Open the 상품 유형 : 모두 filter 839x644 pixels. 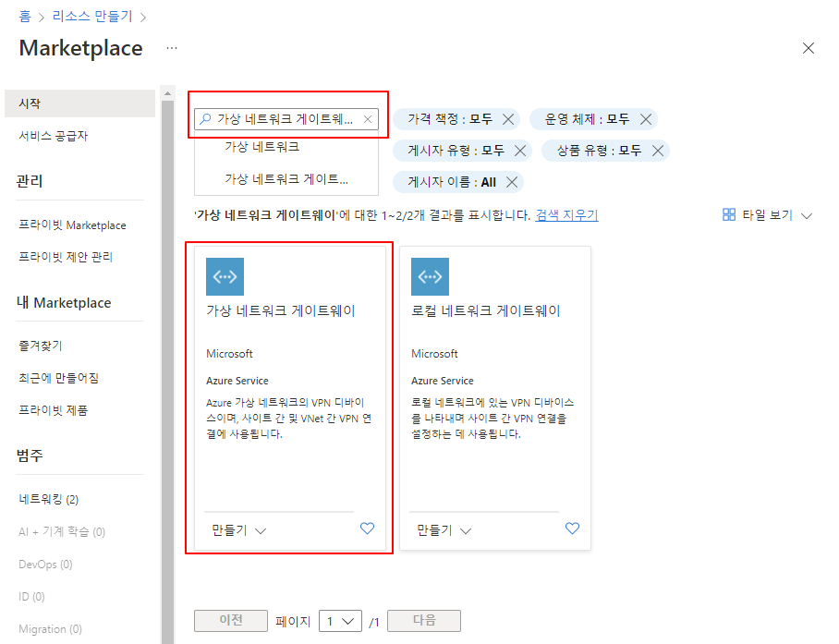pos(599,151)
